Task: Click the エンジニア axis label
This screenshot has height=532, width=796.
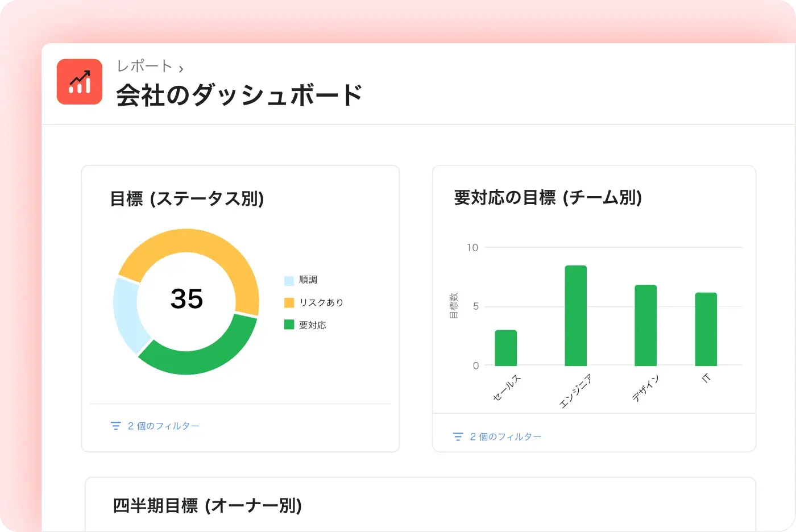Action: click(575, 391)
